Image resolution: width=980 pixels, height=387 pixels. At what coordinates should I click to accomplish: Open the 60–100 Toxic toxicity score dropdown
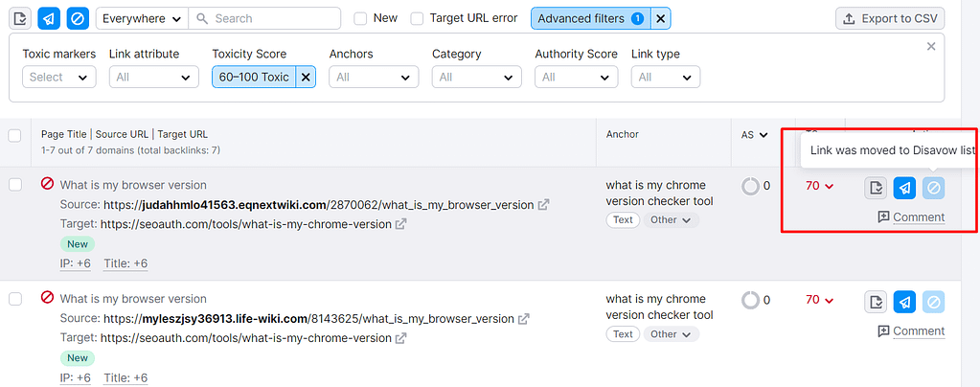[254, 77]
